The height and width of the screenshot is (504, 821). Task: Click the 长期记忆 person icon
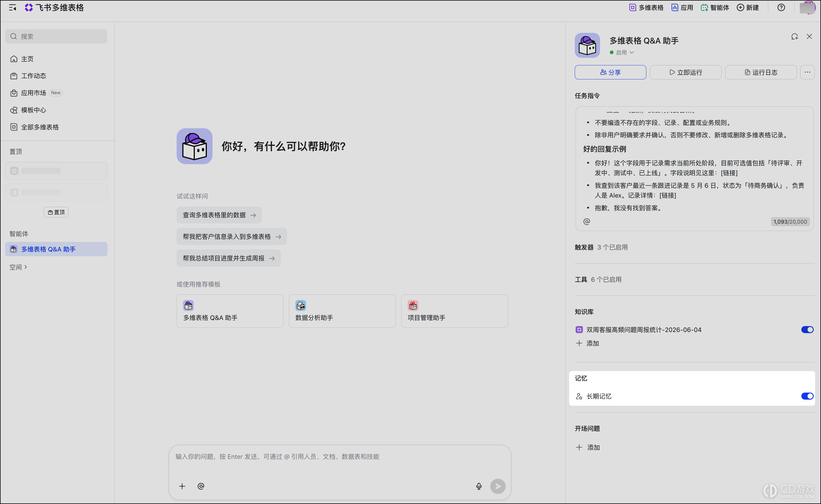[x=579, y=396]
